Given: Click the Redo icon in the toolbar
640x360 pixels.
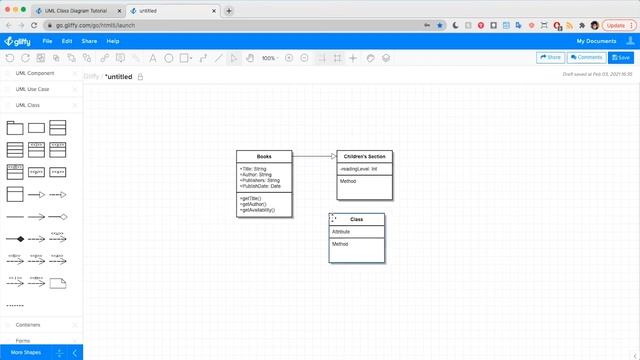Looking at the screenshot, I should pyautogui.click(x=25, y=58).
